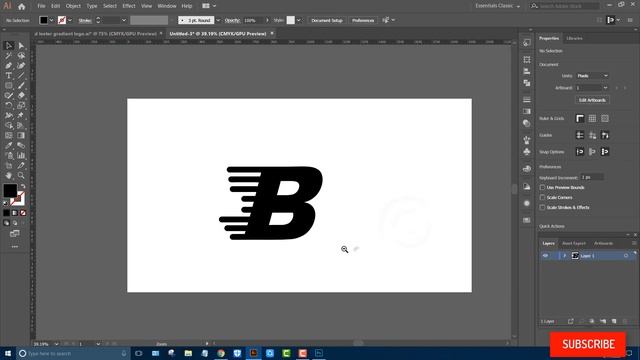Select the Shaper tool
640x360 pixels.
click(x=9, y=96)
